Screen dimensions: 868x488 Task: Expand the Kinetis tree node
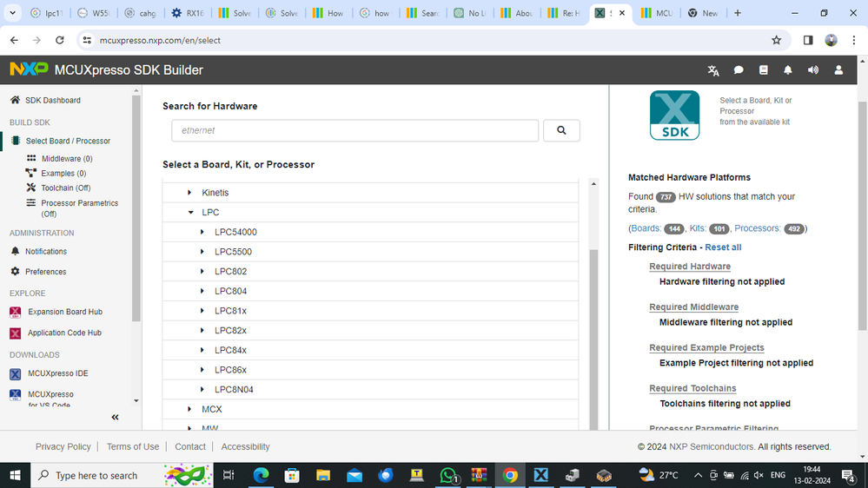point(189,193)
